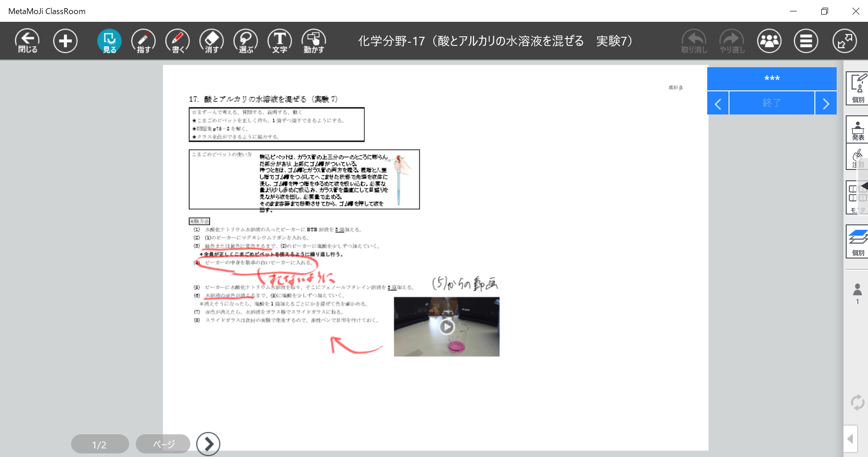
Task: Select the 文字 text tool
Action: pos(280,41)
